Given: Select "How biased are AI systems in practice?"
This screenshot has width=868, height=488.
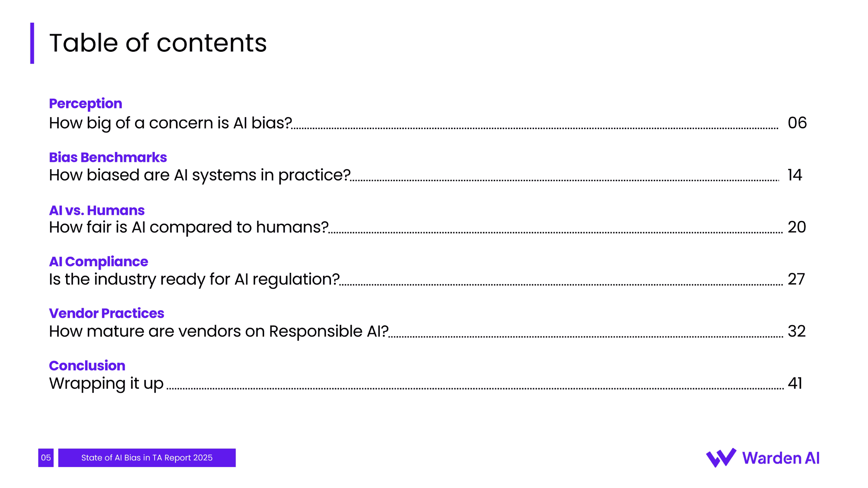Looking at the screenshot, I should click(199, 175).
